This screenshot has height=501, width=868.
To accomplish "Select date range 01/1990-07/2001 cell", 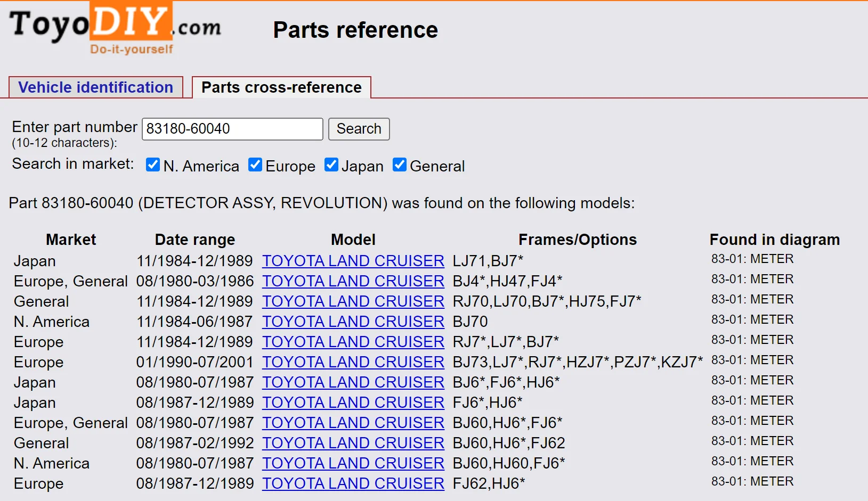I will [194, 362].
